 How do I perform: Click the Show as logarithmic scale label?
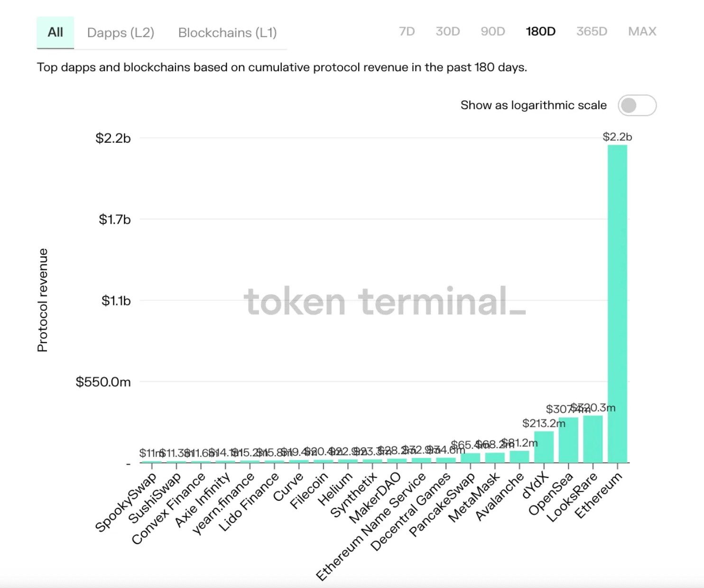point(534,105)
